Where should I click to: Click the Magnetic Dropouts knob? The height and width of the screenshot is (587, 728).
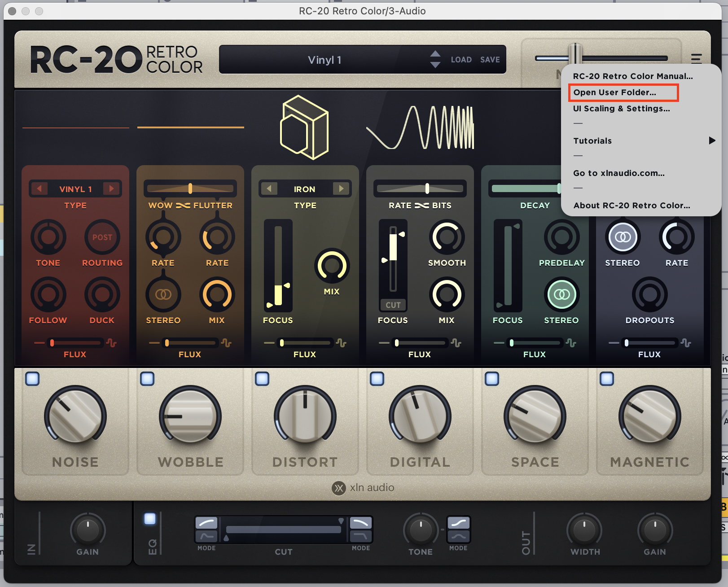[650, 294]
